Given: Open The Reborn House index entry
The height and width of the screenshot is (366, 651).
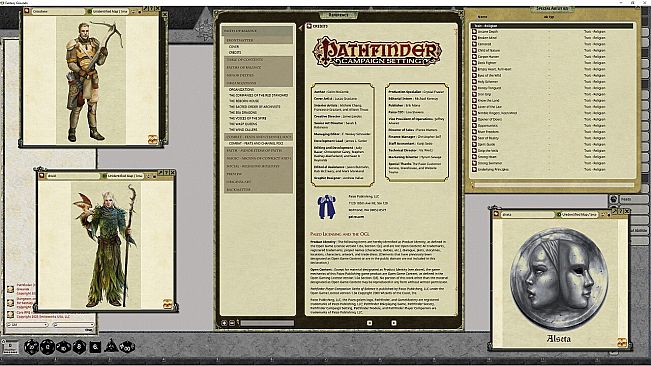Looking at the screenshot, I should click(244, 101).
